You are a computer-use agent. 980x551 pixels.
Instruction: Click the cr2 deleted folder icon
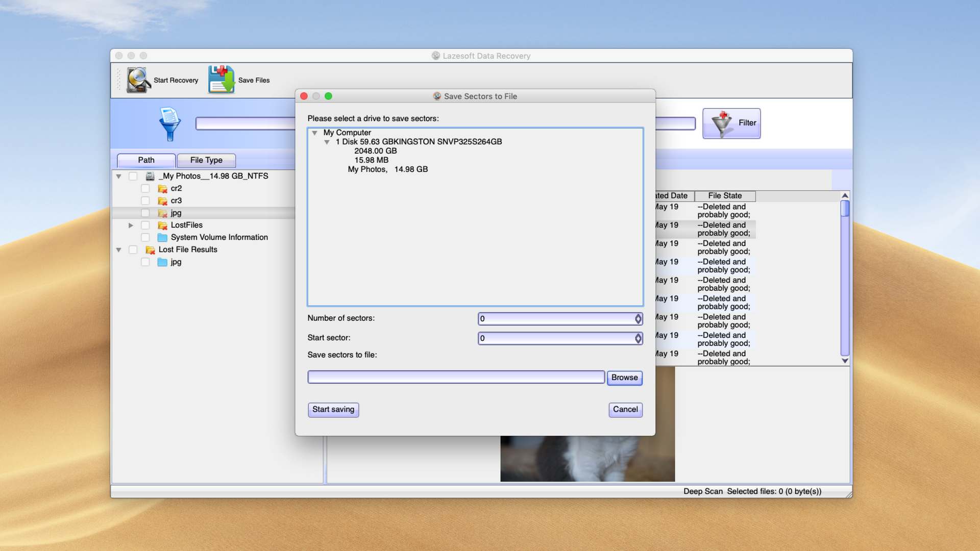162,189
